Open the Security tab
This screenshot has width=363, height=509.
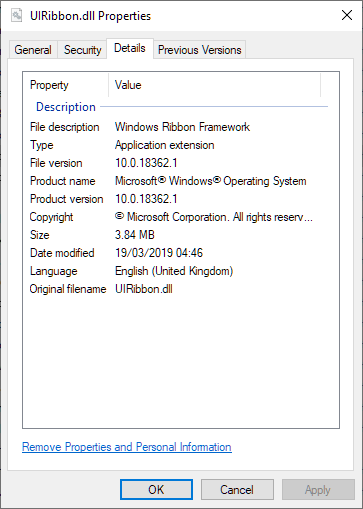pyautogui.click(x=82, y=50)
